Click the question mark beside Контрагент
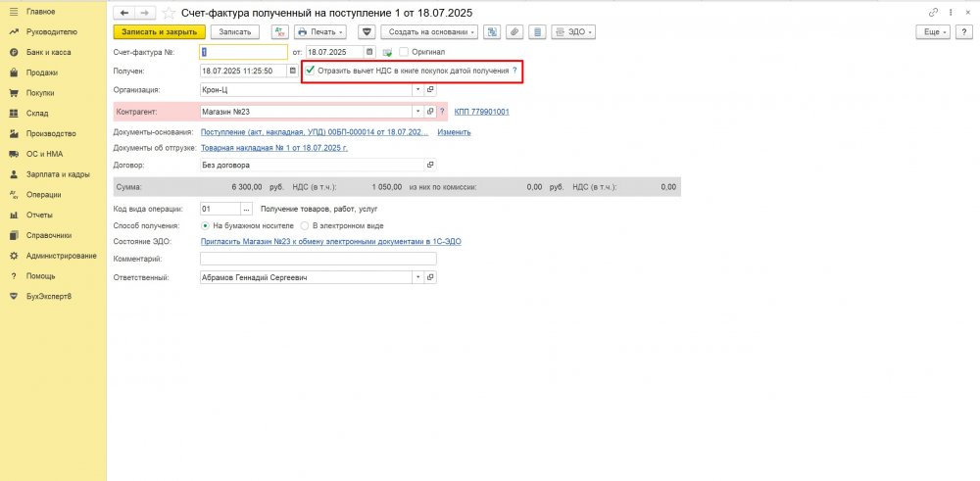This screenshot has width=980, height=481. click(x=442, y=112)
